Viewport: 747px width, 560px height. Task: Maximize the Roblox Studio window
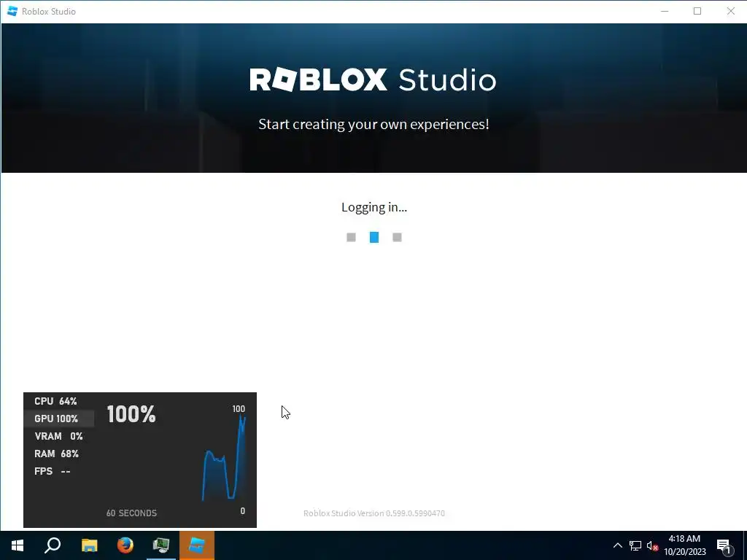point(697,11)
